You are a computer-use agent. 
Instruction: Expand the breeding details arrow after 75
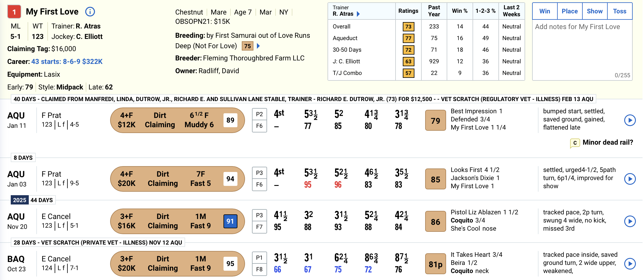tap(258, 46)
